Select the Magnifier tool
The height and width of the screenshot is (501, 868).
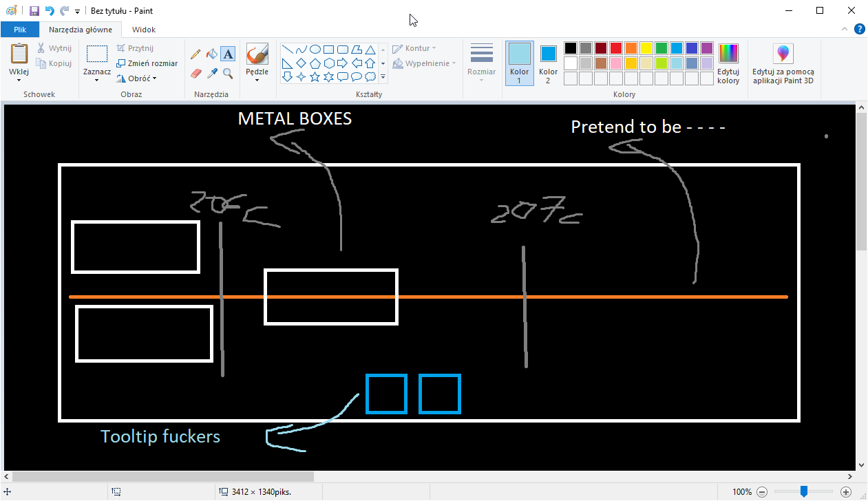(228, 73)
